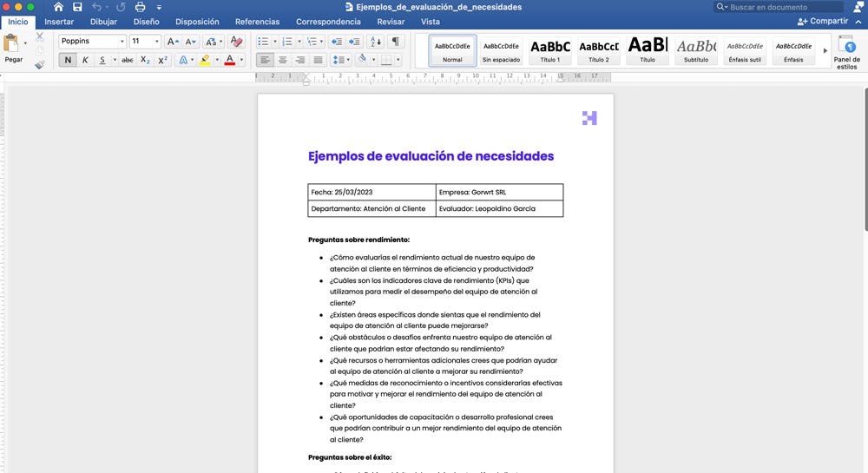Image resolution: width=868 pixels, height=473 pixels.
Task: Toggle italic (K) formatting
Action: point(85,60)
